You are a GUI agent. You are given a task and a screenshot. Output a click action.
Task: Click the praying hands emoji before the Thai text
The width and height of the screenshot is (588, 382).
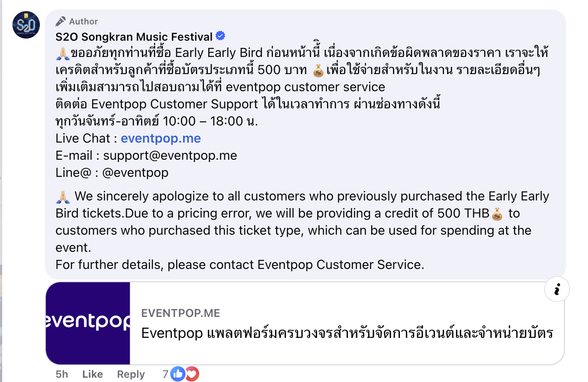[x=63, y=54]
